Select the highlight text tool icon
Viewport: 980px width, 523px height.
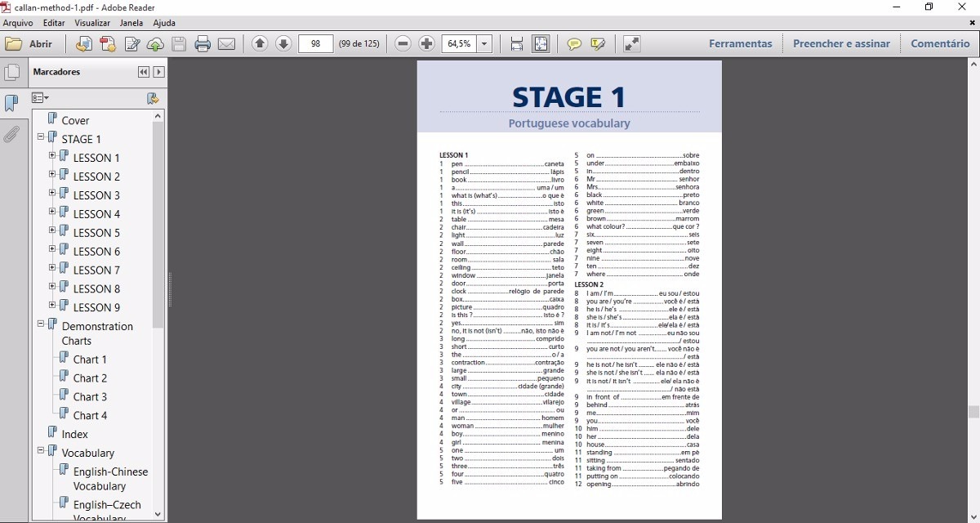(598, 43)
